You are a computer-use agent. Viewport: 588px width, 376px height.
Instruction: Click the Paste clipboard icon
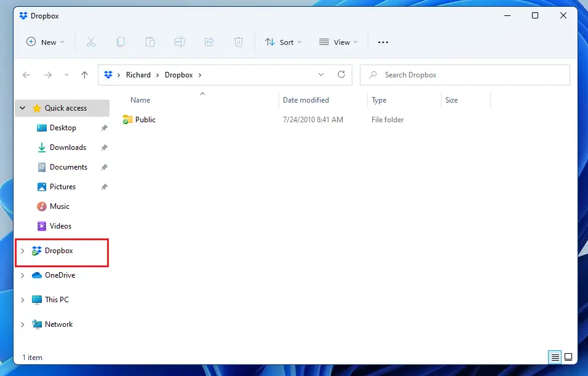click(150, 42)
